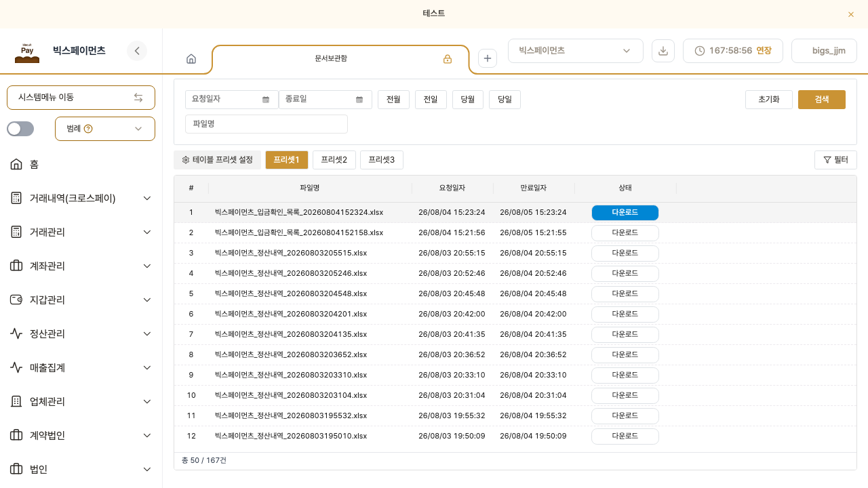Screen dimensions: 868x488
Task: Open the 필터 filter button
Action: [835, 160]
